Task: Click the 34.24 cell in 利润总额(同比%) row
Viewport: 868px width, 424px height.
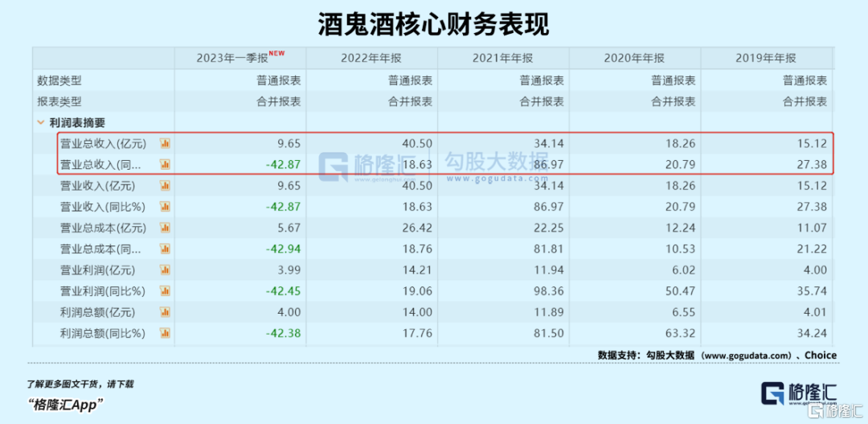Action: point(813,333)
